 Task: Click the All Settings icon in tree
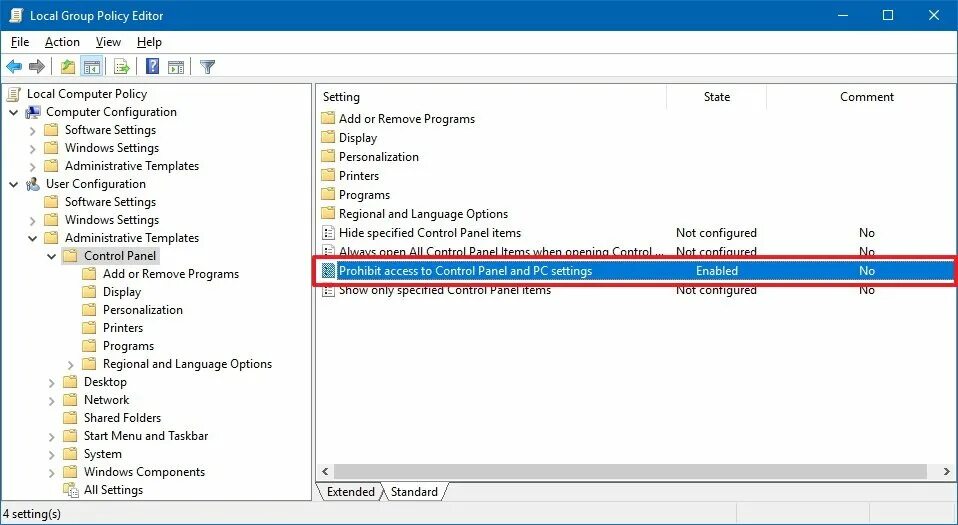[71, 490]
